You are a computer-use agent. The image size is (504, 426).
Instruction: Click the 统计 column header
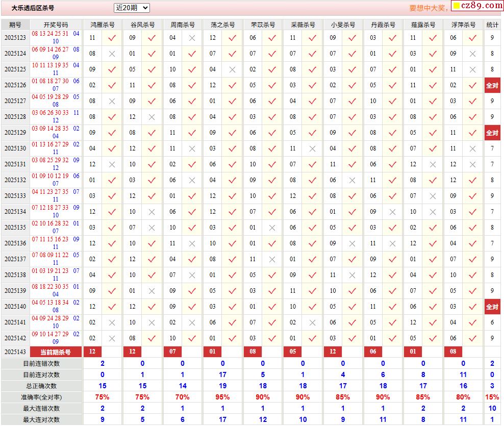(492, 24)
